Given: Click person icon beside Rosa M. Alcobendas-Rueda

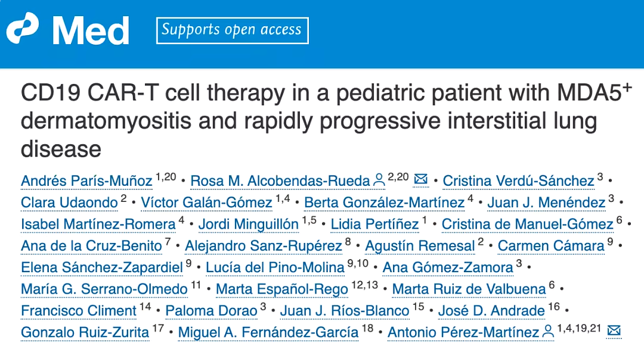Looking at the screenshot, I should click(x=379, y=180).
